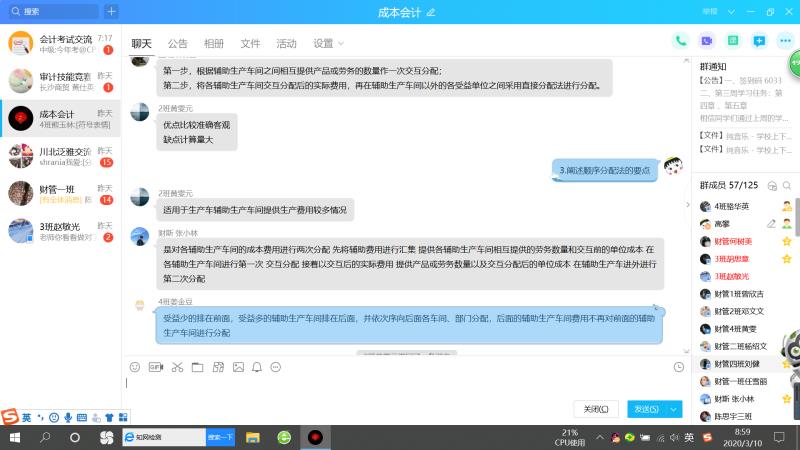Screen dimensions: 800x450
Task: Open more input tools icon
Action: point(276,367)
